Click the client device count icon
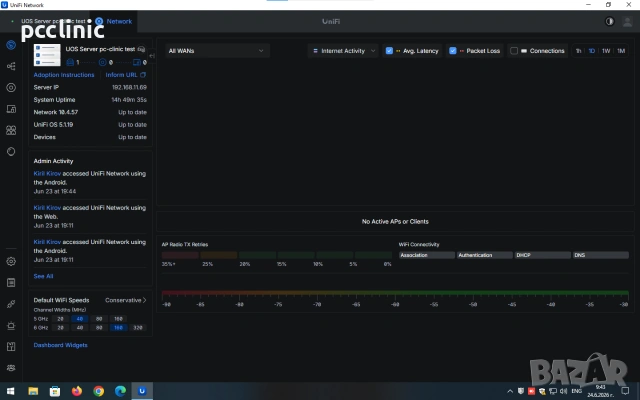 click(137, 62)
